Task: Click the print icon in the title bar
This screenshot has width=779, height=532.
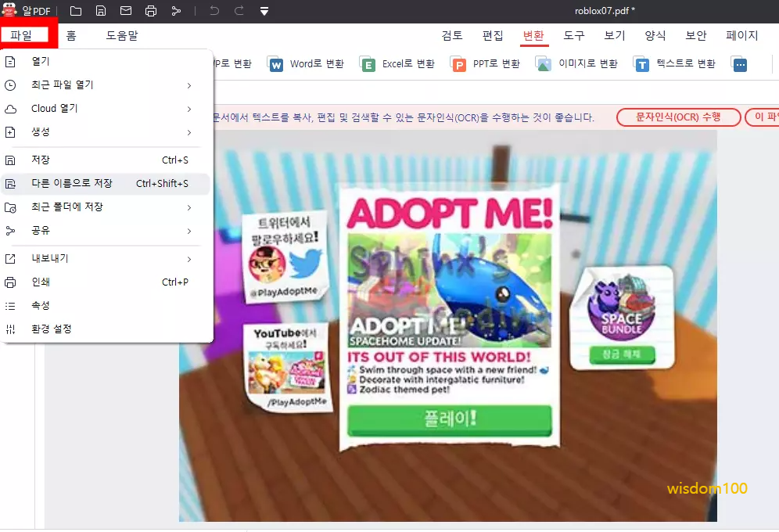Action: coord(150,10)
